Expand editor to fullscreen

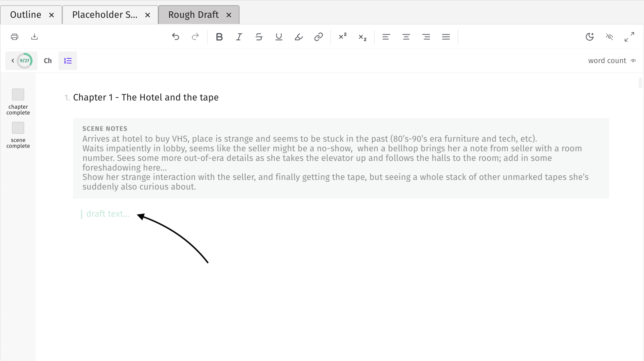(x=629, y=37)
